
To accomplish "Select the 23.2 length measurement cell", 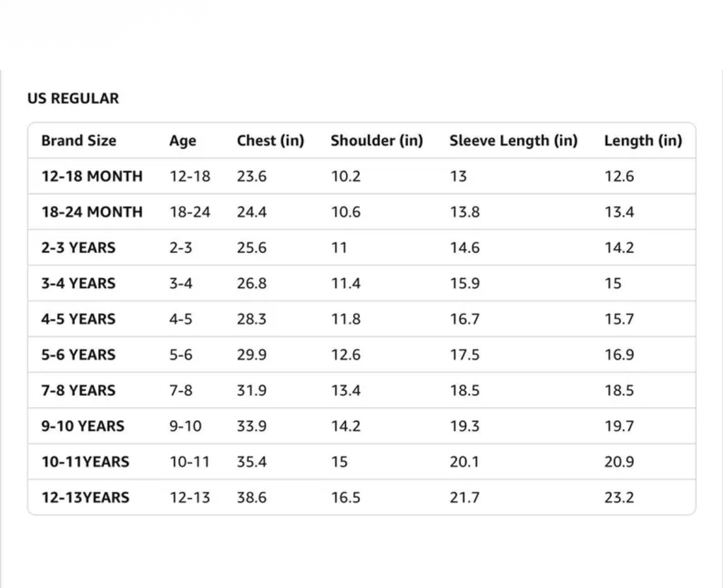I will pyautogui.click(x=619, y=498).
